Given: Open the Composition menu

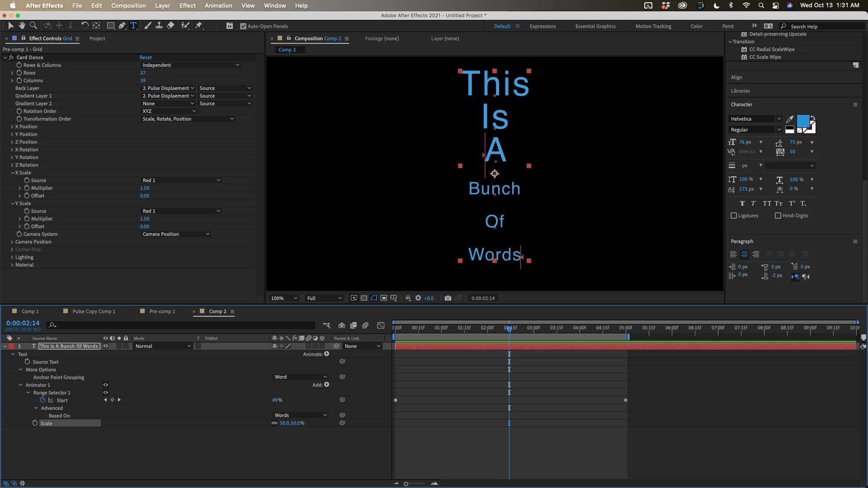Looking at the screenshot, I should 128,5.
